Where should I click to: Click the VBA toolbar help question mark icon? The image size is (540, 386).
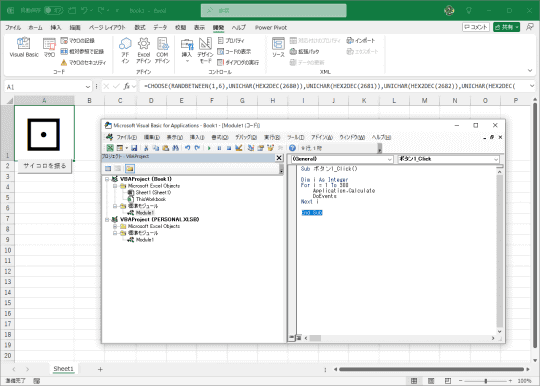click(292, 148)
